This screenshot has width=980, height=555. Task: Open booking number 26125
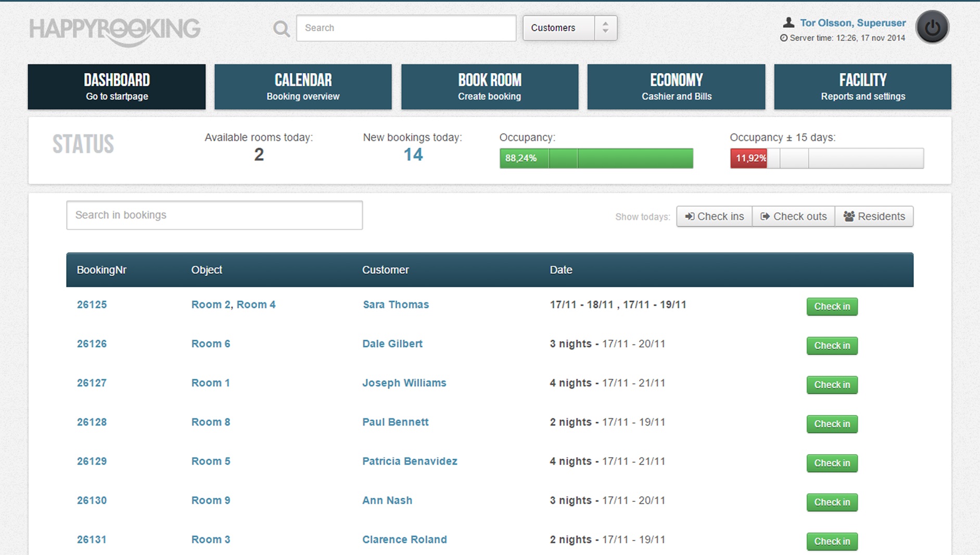point(92,305)
